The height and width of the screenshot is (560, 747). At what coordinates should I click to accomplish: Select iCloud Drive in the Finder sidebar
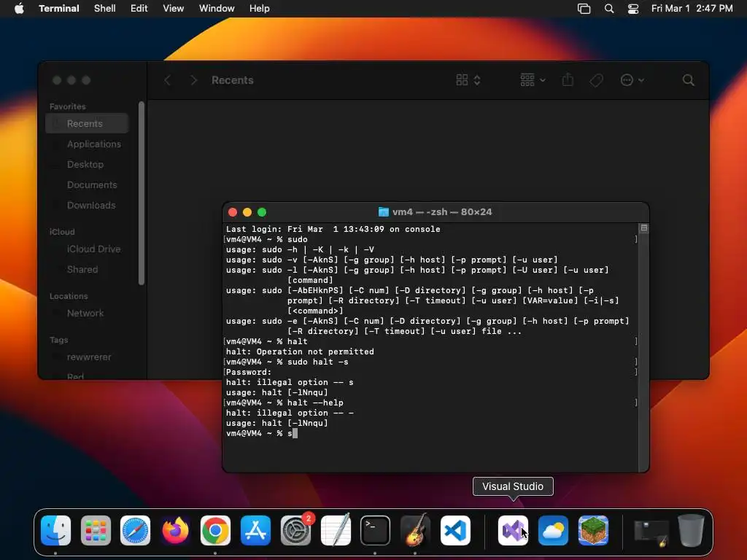pyautogui.click(x=87, y=249)
